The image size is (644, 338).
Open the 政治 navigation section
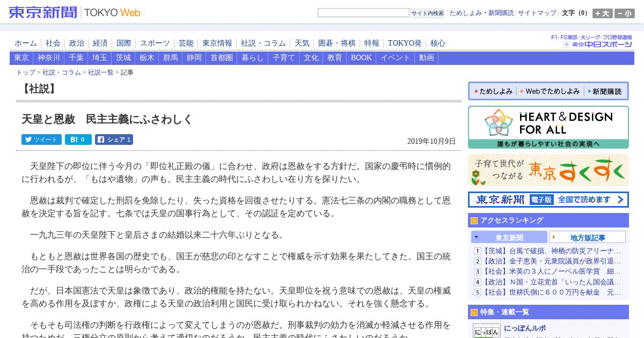77,43
